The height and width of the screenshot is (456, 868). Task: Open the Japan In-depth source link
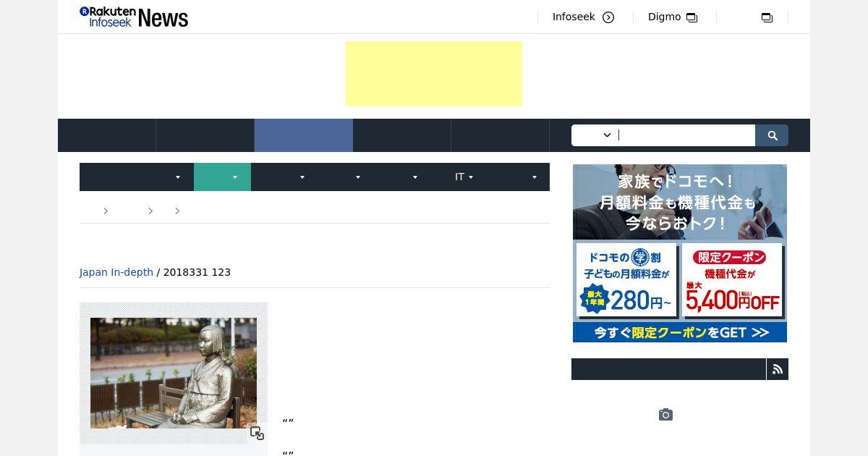[116, 272]
